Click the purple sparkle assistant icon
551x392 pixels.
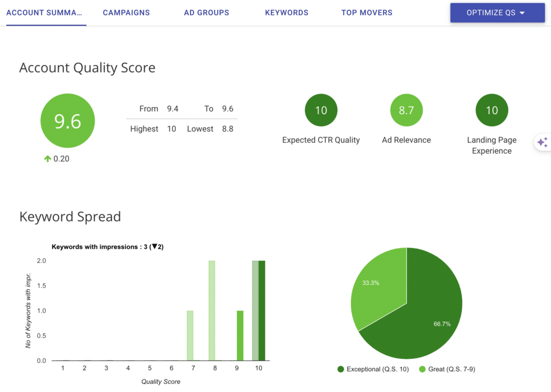pos(542,142)
